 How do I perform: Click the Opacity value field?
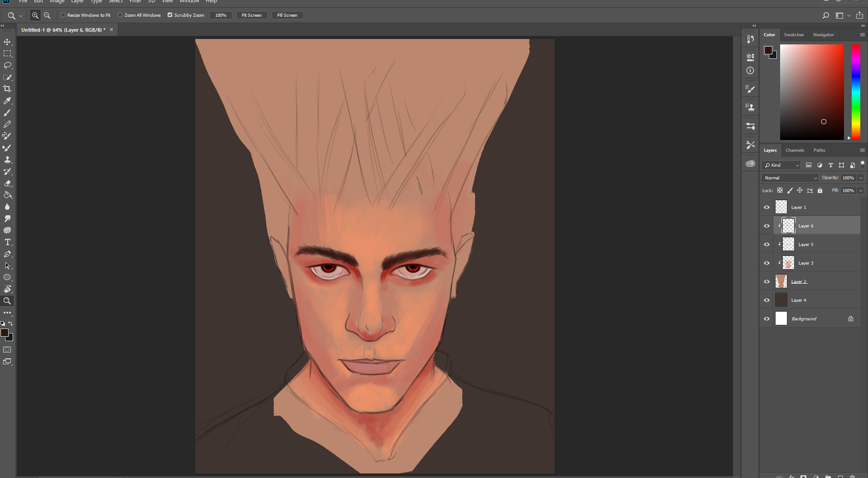(849, 178)
